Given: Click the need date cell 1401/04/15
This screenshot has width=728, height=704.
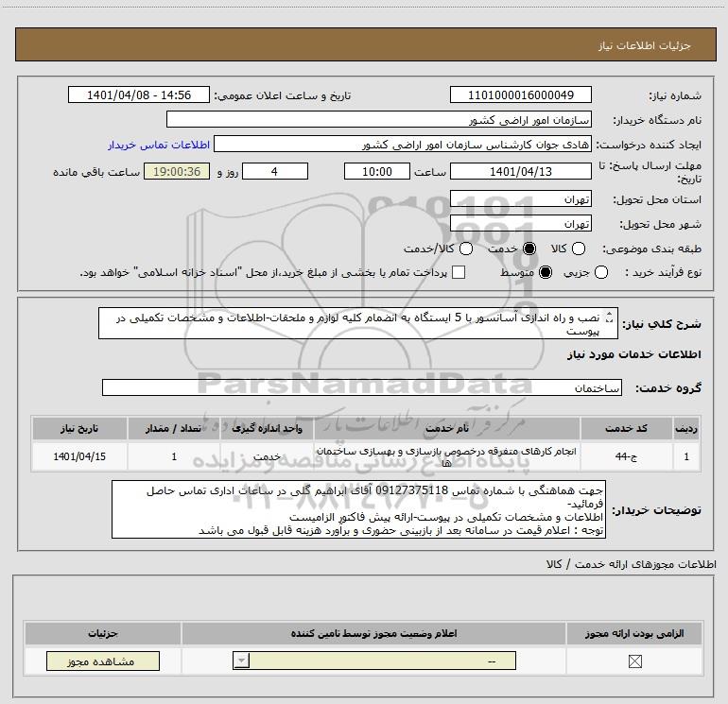Looking at the screenshot, I should [79, 456].
